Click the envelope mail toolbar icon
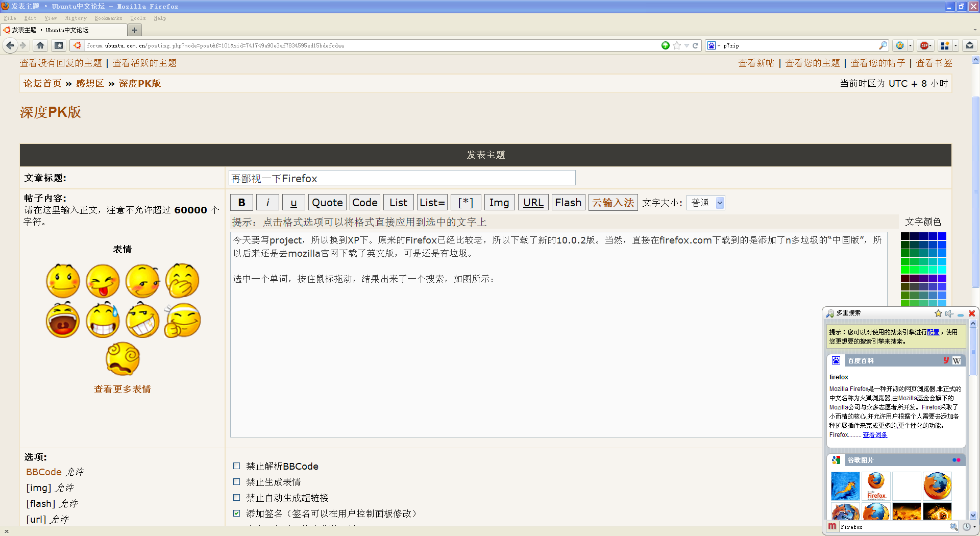 click(970, 45)
